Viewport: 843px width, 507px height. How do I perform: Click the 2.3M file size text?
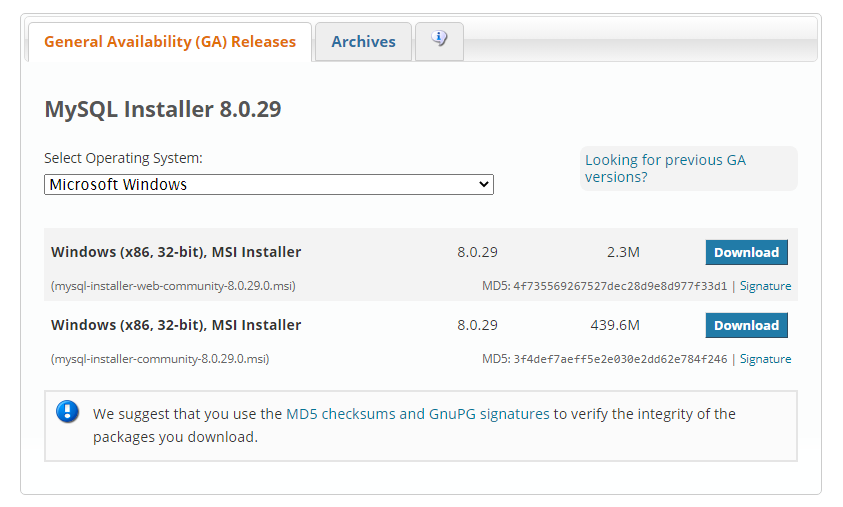623,252
